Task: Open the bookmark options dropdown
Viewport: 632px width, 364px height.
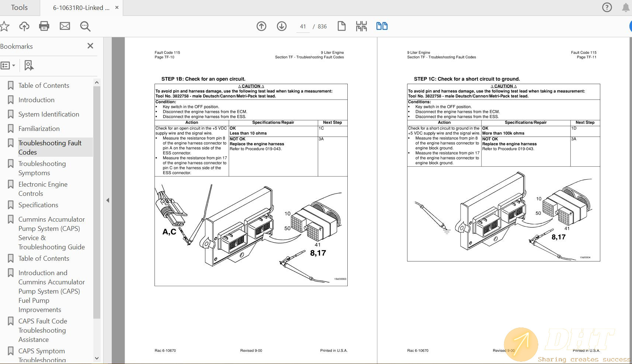Action: pos(8,65)
